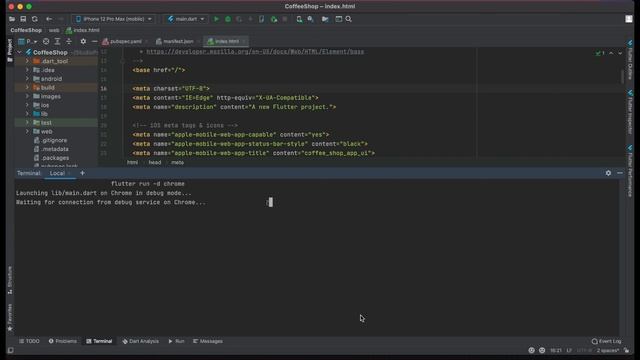Attach debugger using the green attach icon
The width and height of the screenshot is (640, 360).
click(x=273, y=19)
